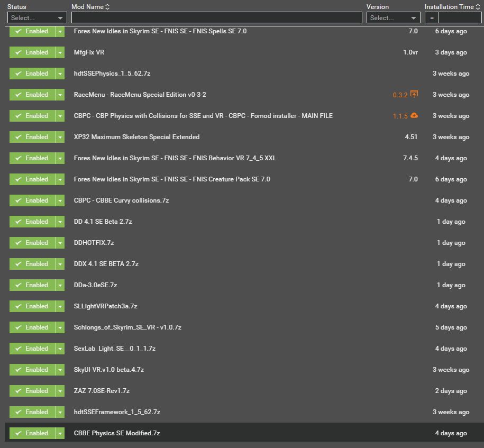Toggle Enabled button for DDHOTFIX.7z
This screenshot has width=484, height=448.
pyautogui.click(x=32, y=243)
